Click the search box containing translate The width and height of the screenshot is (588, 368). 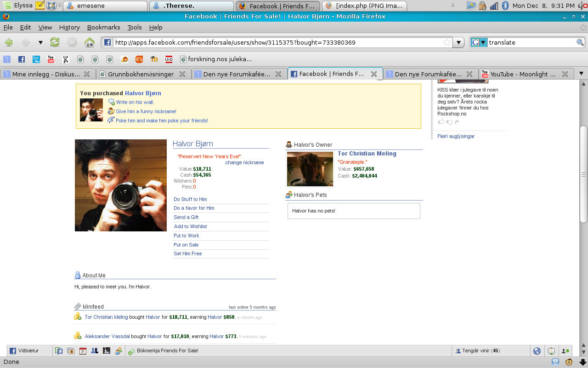tap(531, 42)
